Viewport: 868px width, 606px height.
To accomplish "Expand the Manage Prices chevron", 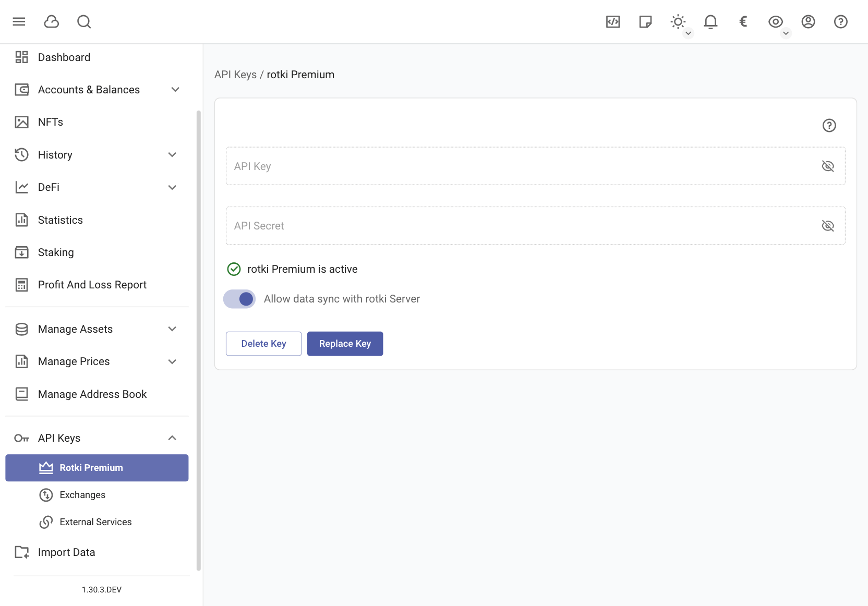I will [172, 361].
